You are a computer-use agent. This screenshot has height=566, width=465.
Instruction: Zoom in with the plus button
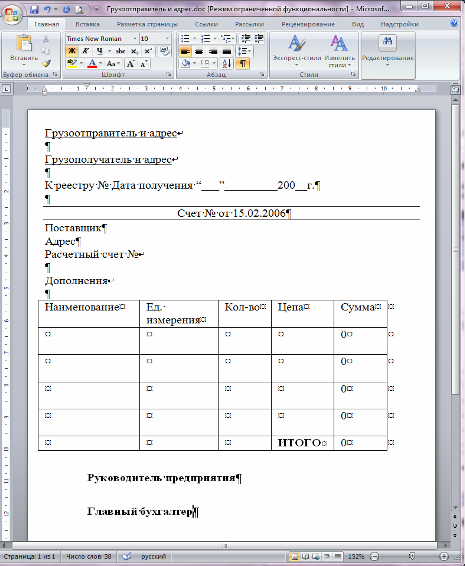[x=445, y=556]
